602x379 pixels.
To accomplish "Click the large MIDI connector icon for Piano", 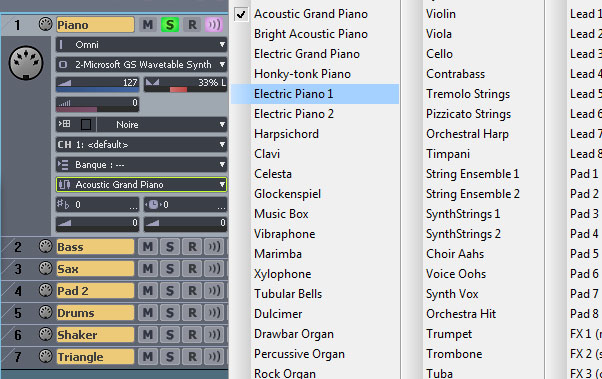I will pyautogui.click(x=26, y=63).
